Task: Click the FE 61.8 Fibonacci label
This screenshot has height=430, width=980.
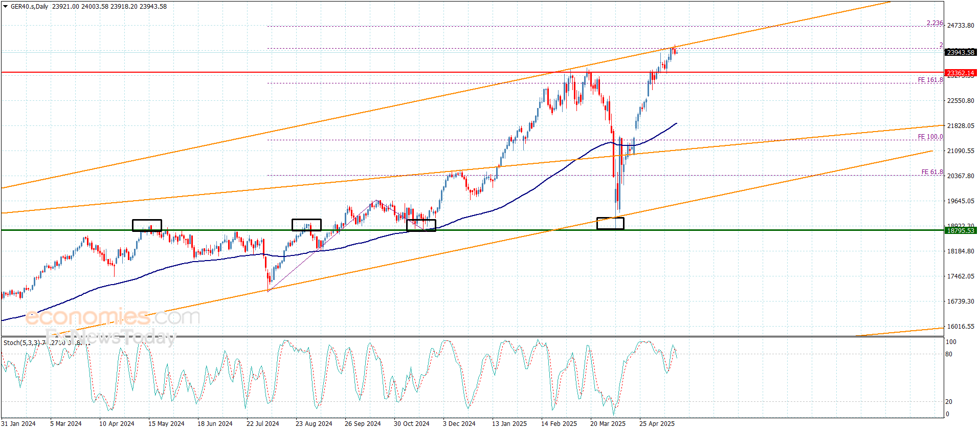Action: click(x=932, y=172)
